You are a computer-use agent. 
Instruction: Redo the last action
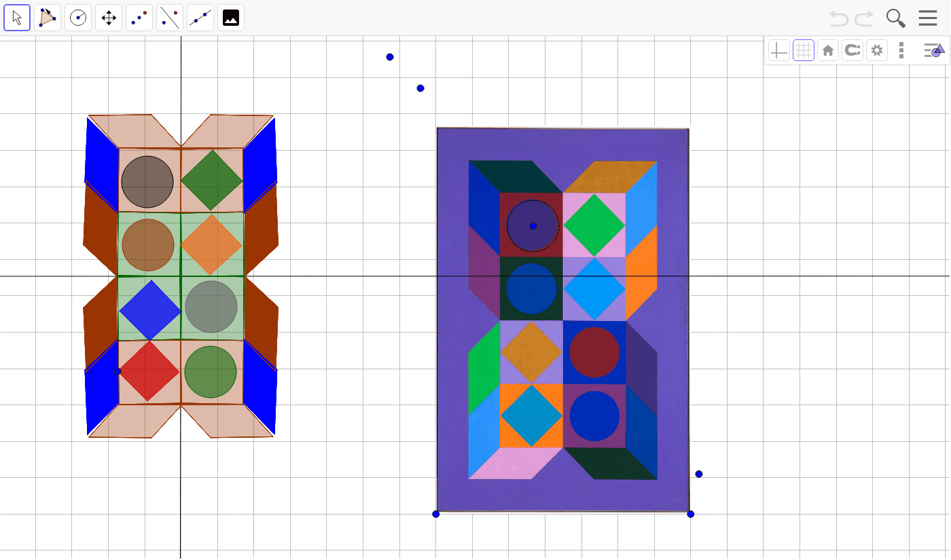(x=864, y=18)
